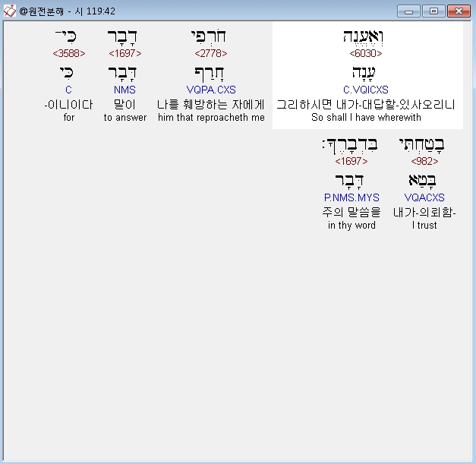Select English gloss 'to answer'
Screen dimensions: 476x464
click(x=125, y=118)
